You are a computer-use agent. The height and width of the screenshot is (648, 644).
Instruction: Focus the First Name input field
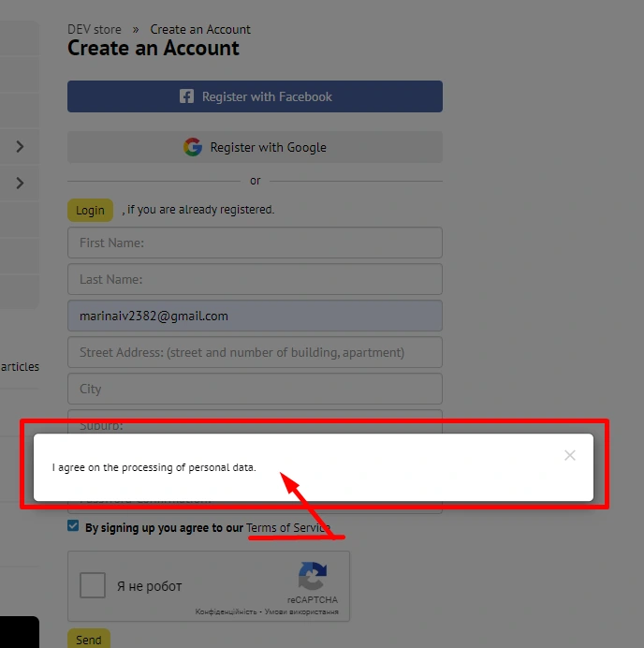255,243
